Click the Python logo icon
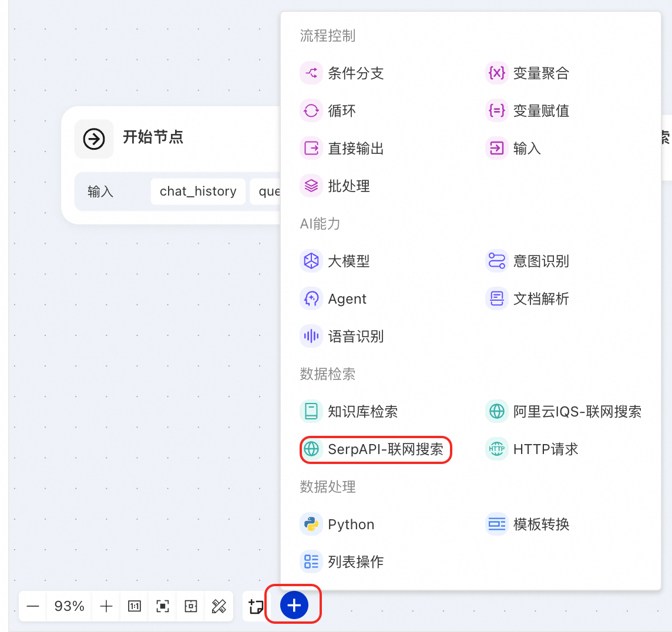The image size is (672, 632). point(311,524)
